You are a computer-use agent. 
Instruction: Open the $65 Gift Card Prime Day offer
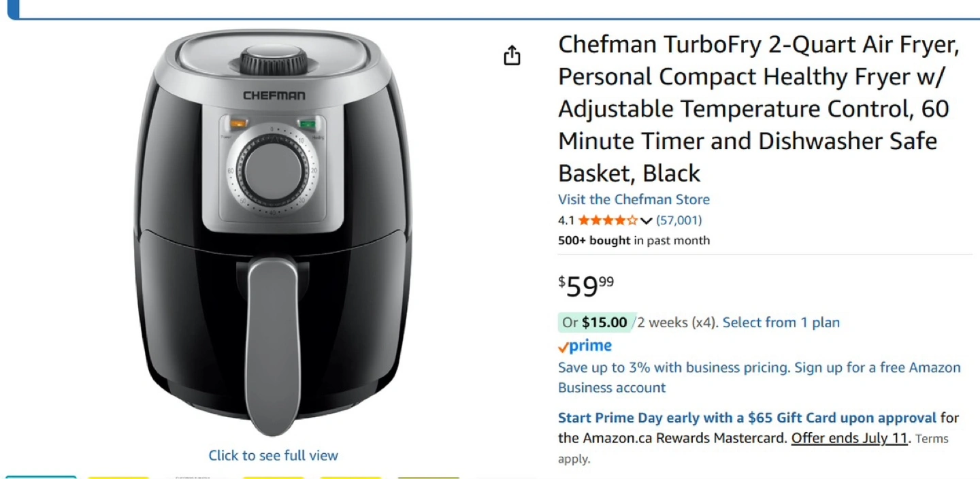tap(747, 418)
